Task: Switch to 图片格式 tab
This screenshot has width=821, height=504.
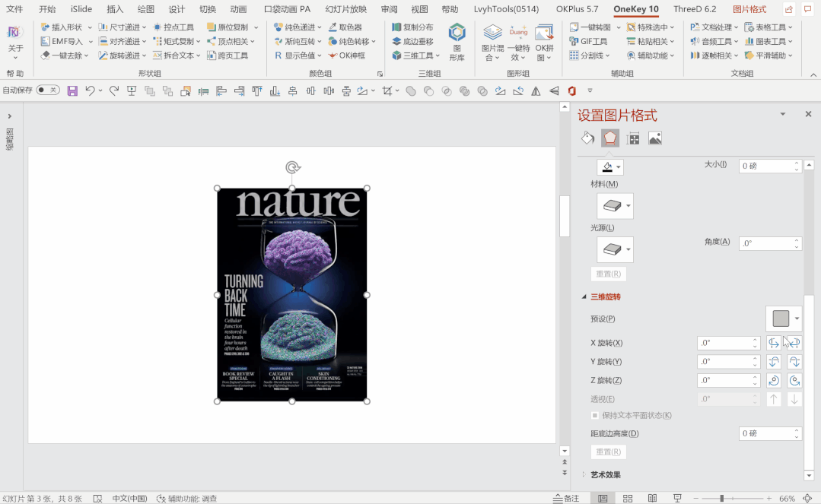Action: (x=749, y=9)
